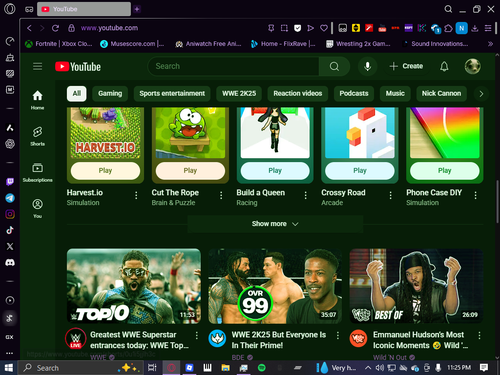
Task: Select the Music filter chip
Action: click(395, 93)
